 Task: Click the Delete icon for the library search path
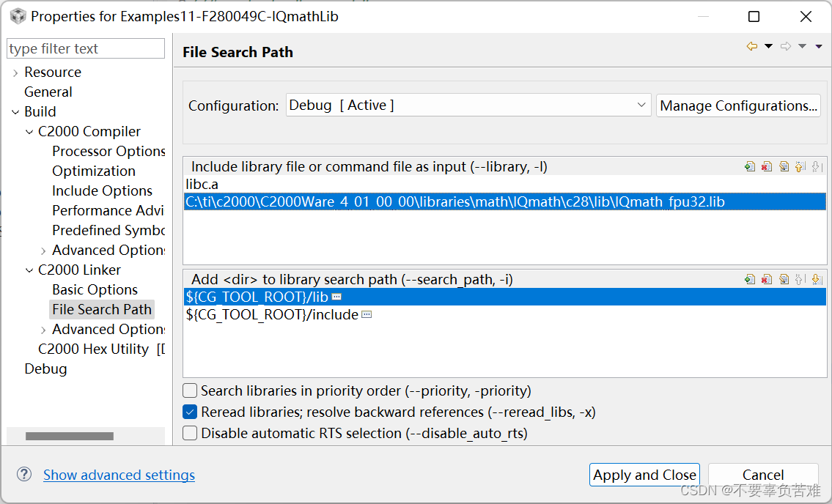point(767,279)
